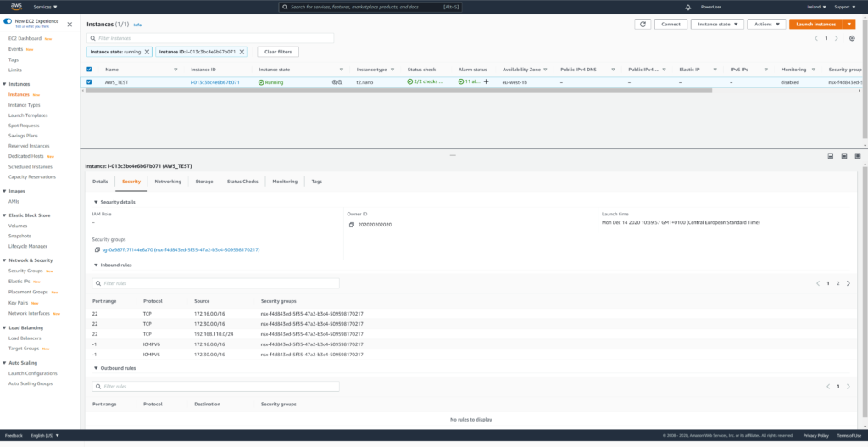Switch to the Tags tab
This screenshot has height=447, width=868.
click(317, 182)
